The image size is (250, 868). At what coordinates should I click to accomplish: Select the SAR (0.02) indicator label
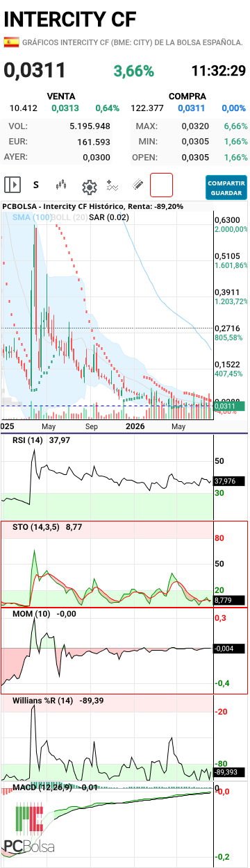click(108, 217)
